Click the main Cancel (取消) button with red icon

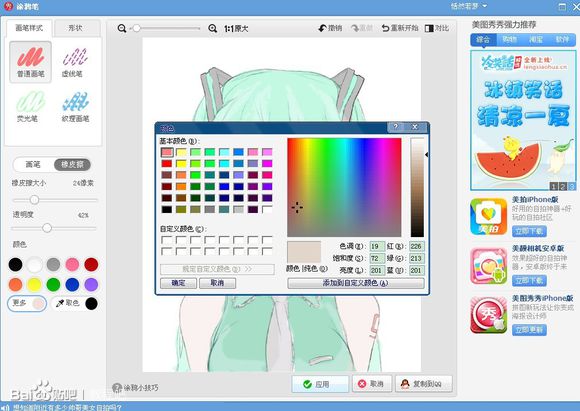[x=372, y=384]
